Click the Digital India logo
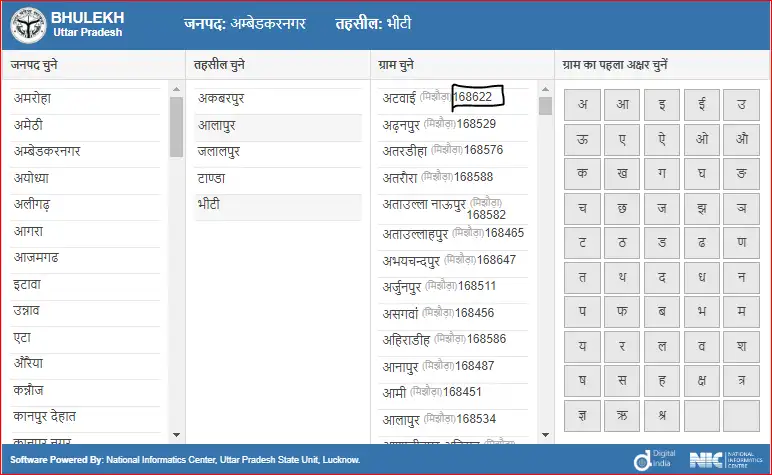 (x=654, y=460)
